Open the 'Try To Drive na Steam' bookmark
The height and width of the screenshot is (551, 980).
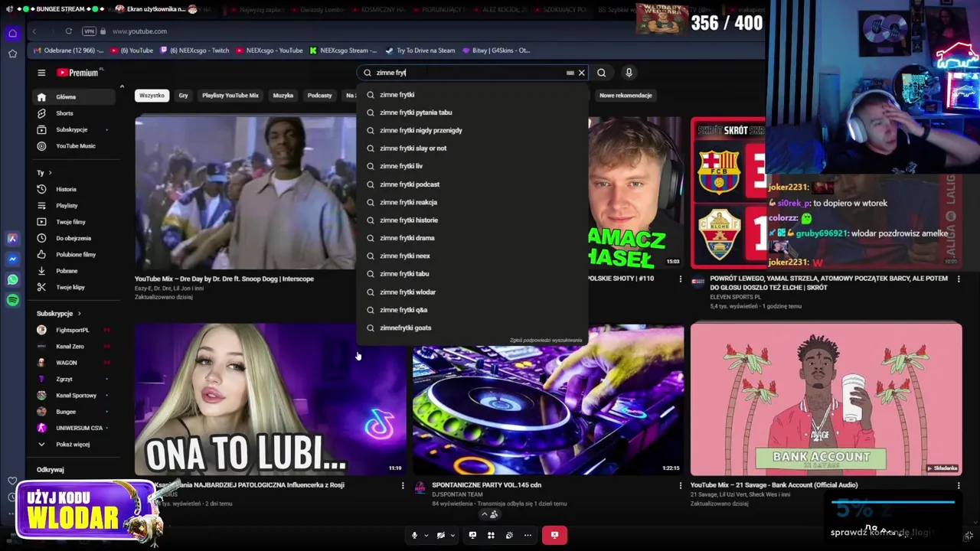[x=420, y=51]
